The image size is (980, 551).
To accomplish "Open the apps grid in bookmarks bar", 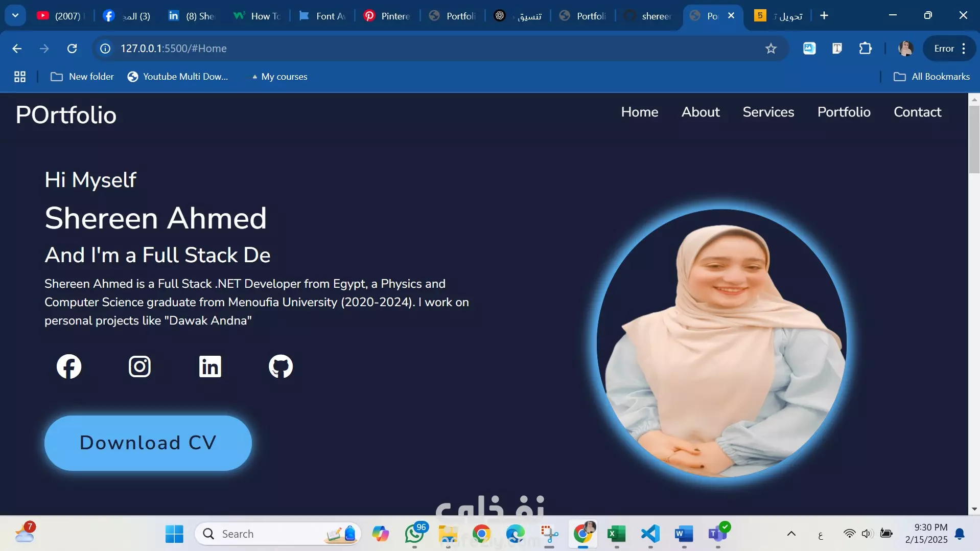I will (x=20, y=77).
